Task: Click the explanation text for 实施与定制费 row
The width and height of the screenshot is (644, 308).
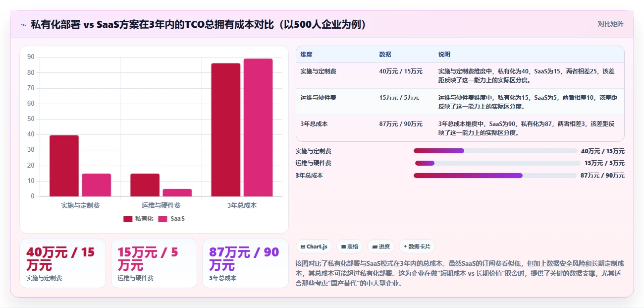Action: (x=527, y=75)
